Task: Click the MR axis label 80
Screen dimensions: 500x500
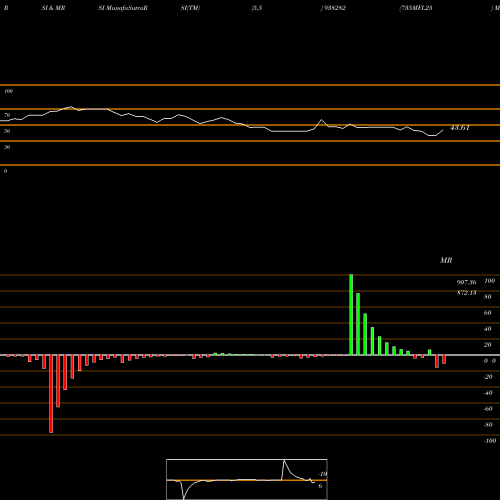Action: tap(488, 297)
